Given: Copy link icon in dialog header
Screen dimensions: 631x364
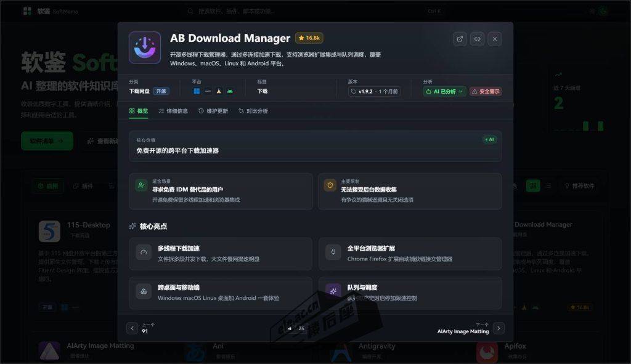Looking at the screenshot, I should tap(478, 39).
